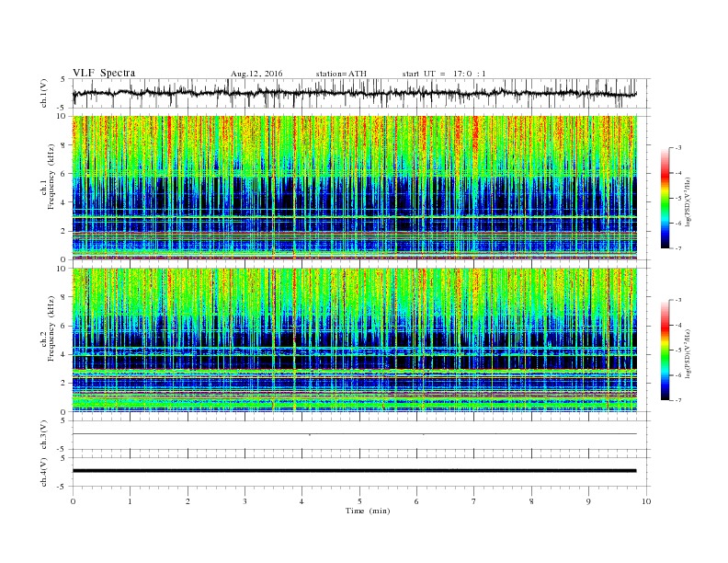Select the "start UT = 17:0 :1" text
The height and width of the screenshot is (563, 728).
tap(444, 74)
